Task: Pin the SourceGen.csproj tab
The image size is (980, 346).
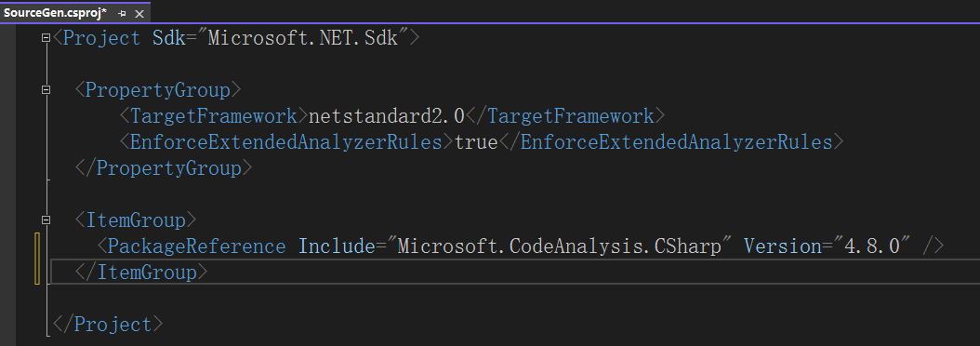Action: [123, 13]
